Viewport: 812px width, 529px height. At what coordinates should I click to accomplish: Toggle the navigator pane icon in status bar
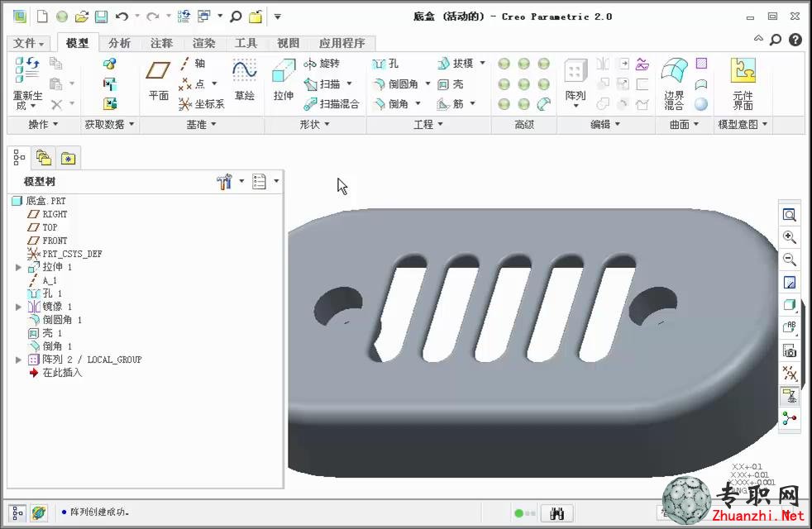(x=17, y=513)
